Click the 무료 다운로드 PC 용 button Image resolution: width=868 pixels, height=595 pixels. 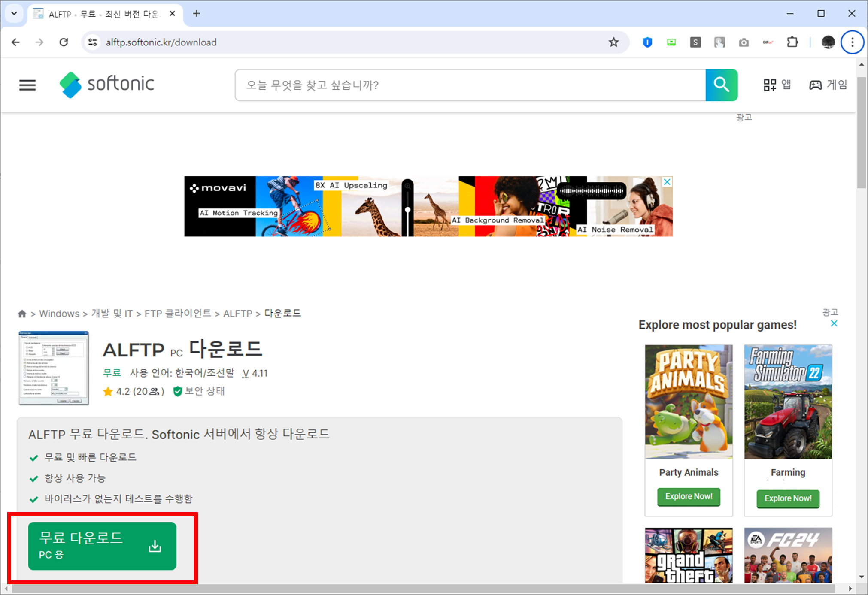click(102, 546)
